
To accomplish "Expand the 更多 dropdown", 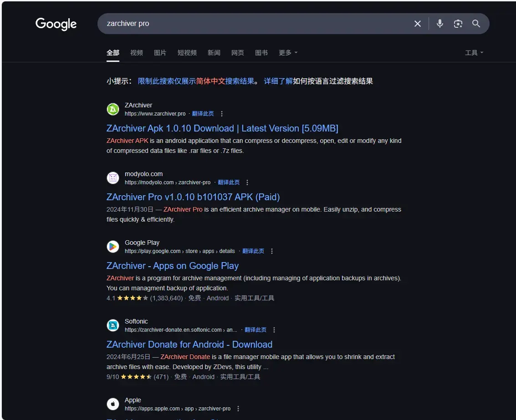I will tap(288, 53).
